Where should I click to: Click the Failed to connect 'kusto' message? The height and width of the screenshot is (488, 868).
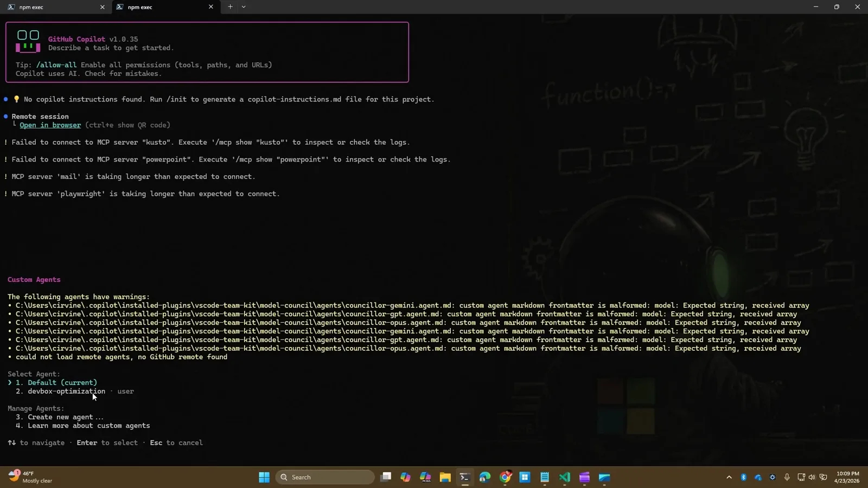point(207,142)
